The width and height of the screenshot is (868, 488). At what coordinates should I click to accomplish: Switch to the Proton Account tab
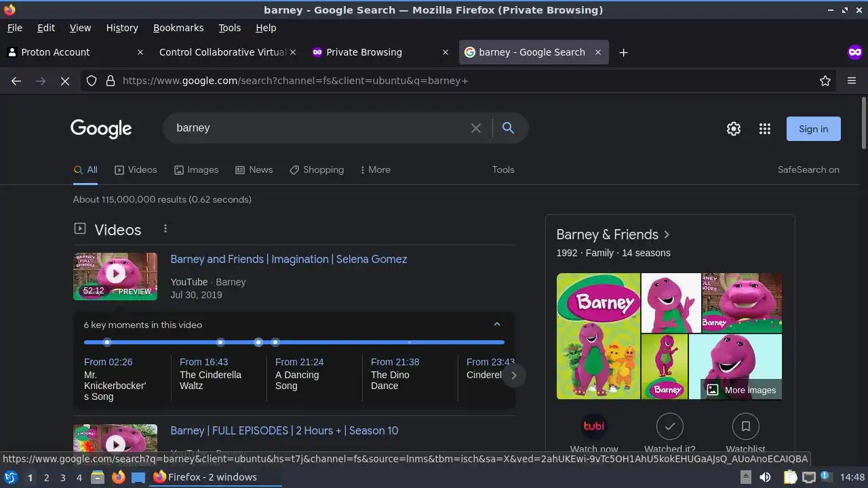click(x=75, y=52)
